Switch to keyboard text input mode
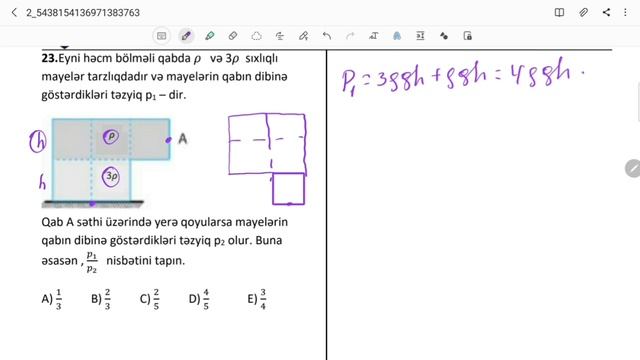Screen dimensions: 640x360 (162, 36)
